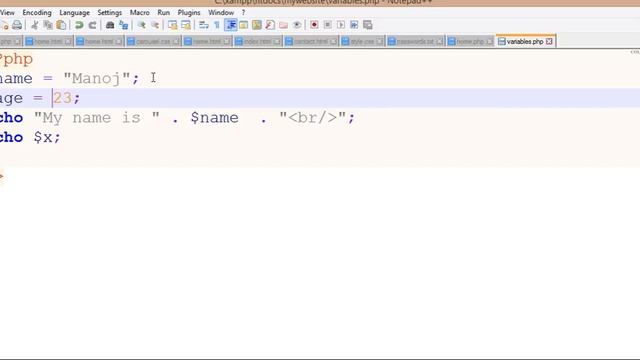This screenshot has height=360, width=640.
Task: Open the Encoding menu
Action: click(x=37, y=13)
